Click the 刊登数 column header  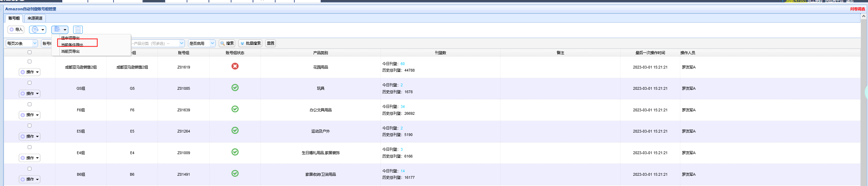441,53
